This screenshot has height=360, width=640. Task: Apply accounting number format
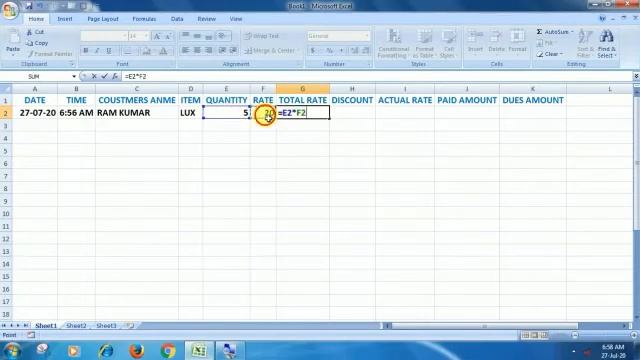pyautogui.click(x=313, y=51)
